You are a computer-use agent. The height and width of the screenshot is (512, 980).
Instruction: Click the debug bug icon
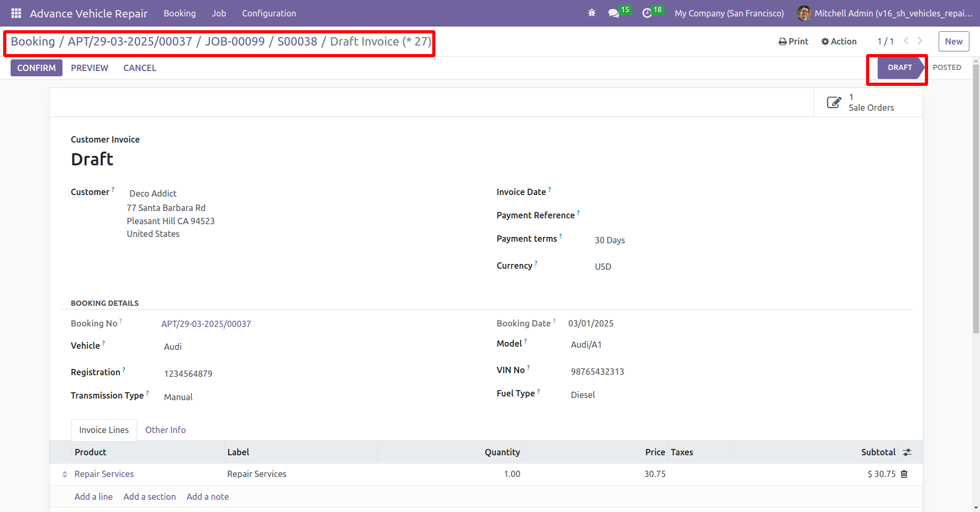pos(592,13)
